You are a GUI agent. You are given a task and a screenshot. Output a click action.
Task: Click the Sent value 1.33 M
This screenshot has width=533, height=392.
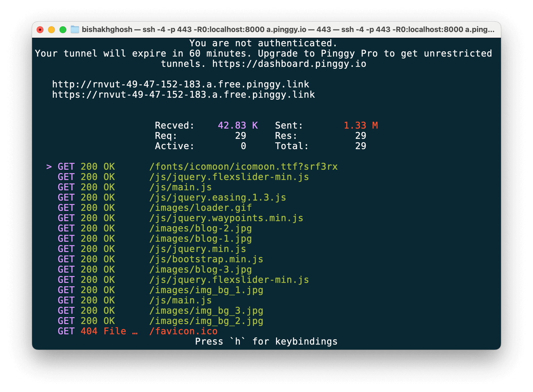(361, 125)
